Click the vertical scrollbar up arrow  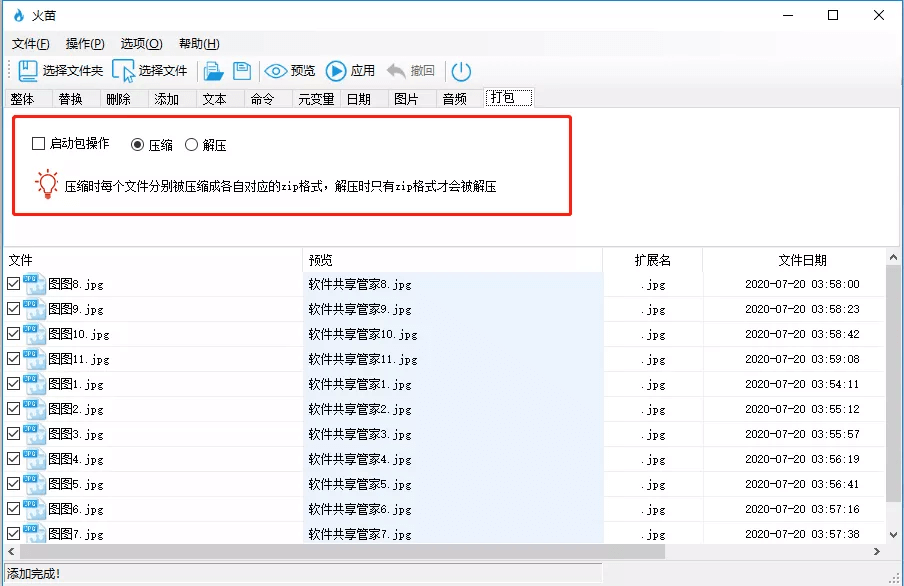(x=893, y=257)
